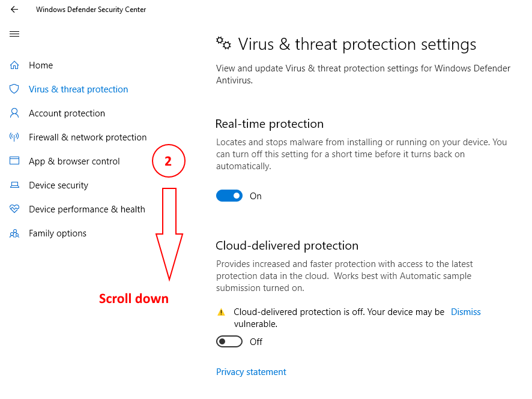Click the settings gears icon in heading
The height and width of the screenshot is (399, 532).
point(223,43)
